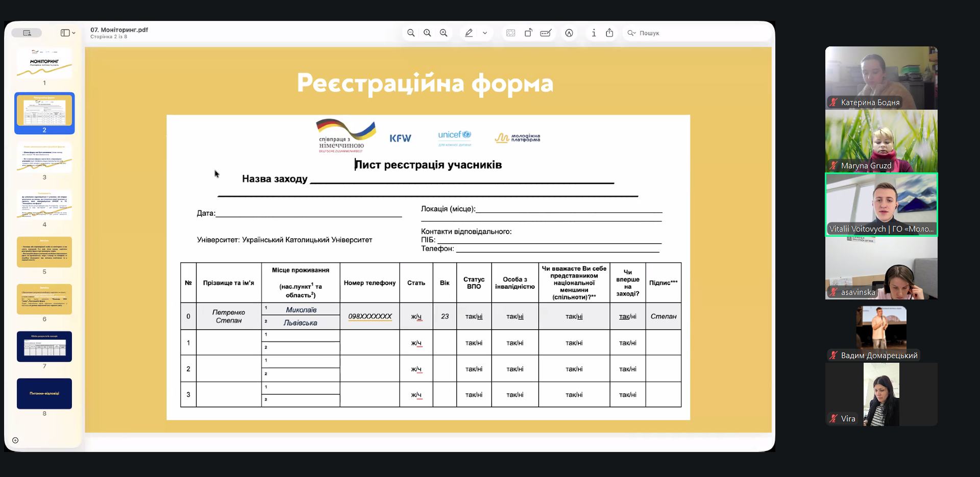Expand the search options chevron
The height and width of the screenshot is (477, 980).
tap(632, 33)
